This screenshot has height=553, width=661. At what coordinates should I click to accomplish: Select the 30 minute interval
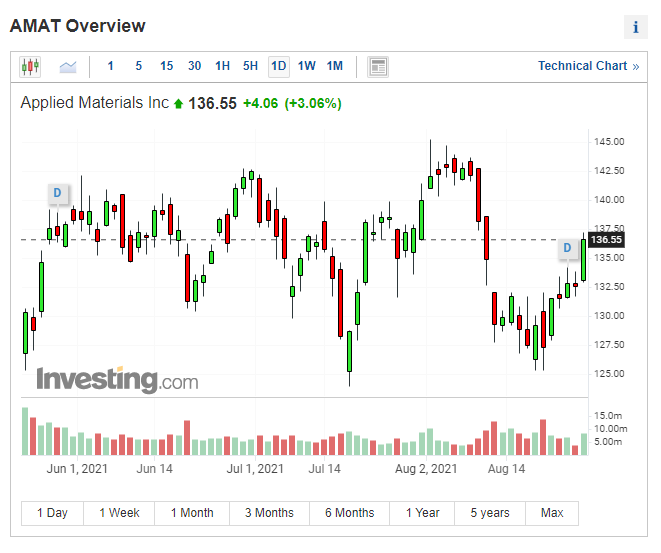click(194, 66)
